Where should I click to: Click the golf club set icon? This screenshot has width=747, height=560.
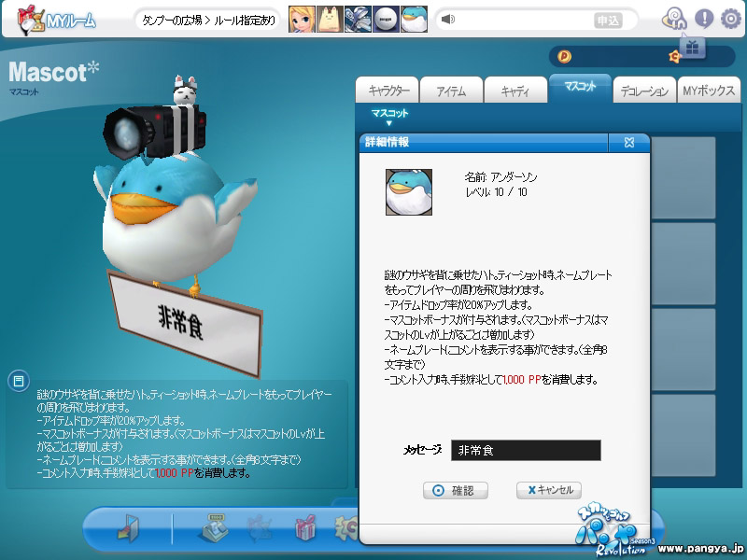coord(358,19)
